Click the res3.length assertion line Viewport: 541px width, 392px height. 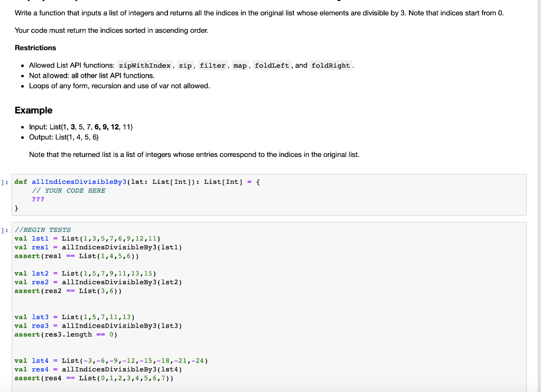[66, 334]
